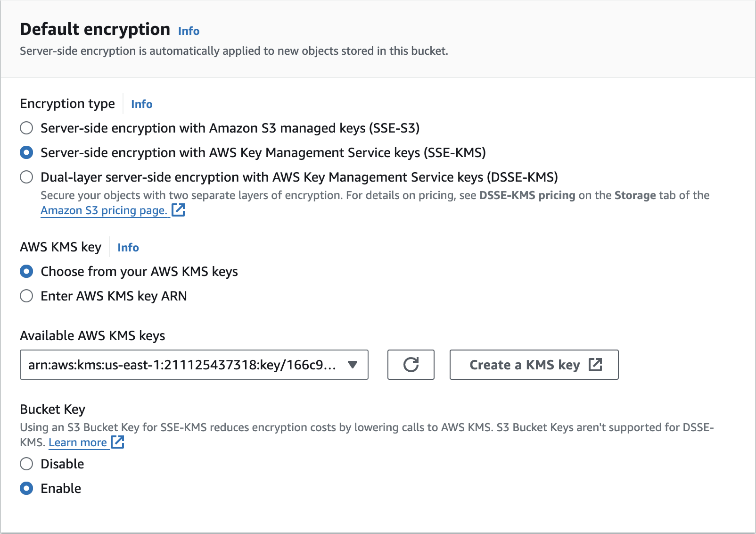Choose 'Choose from your AWS KMS keys' option
The image size is (756, 534).
(26, 271)
